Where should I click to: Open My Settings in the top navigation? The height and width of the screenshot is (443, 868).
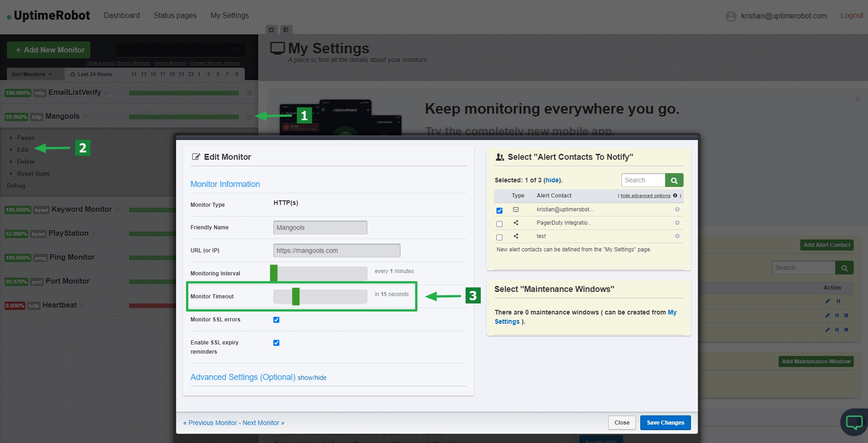230,16
